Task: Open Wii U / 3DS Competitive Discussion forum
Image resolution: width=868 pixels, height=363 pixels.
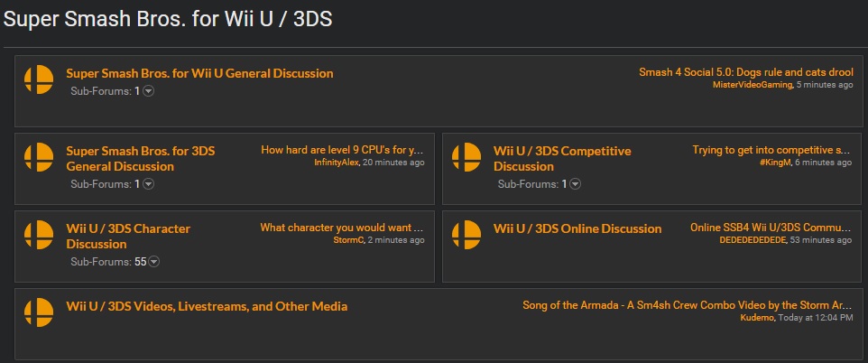Action: point(562,159)
